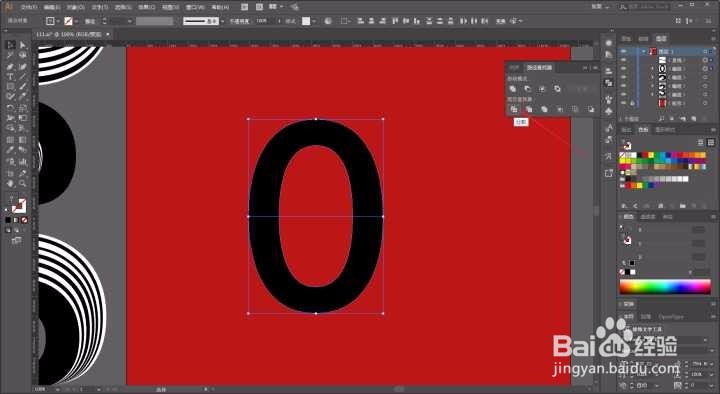The image size is (720, 394).
Task: Select the Rectangle tool
Action: (x=10, y=87)
